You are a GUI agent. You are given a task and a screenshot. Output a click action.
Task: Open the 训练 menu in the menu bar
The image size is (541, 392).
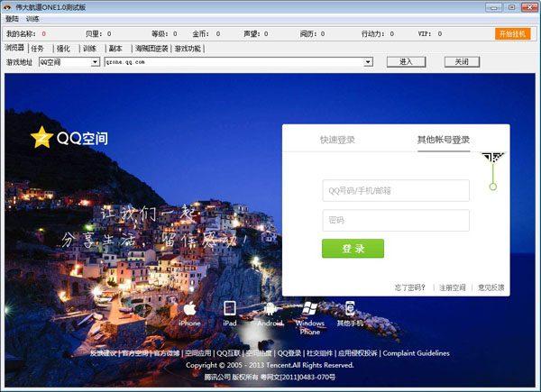32,19
